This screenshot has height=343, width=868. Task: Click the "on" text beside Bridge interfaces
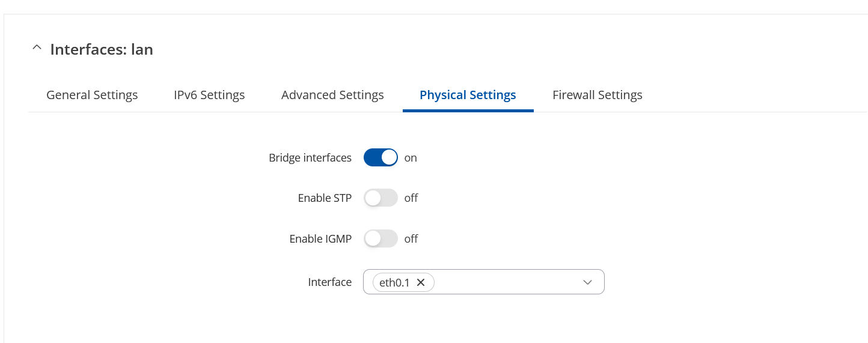click(411, 158)
